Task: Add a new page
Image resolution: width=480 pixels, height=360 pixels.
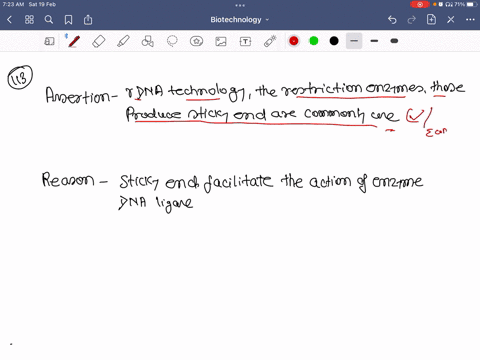Action: click(x=431, y=20)
